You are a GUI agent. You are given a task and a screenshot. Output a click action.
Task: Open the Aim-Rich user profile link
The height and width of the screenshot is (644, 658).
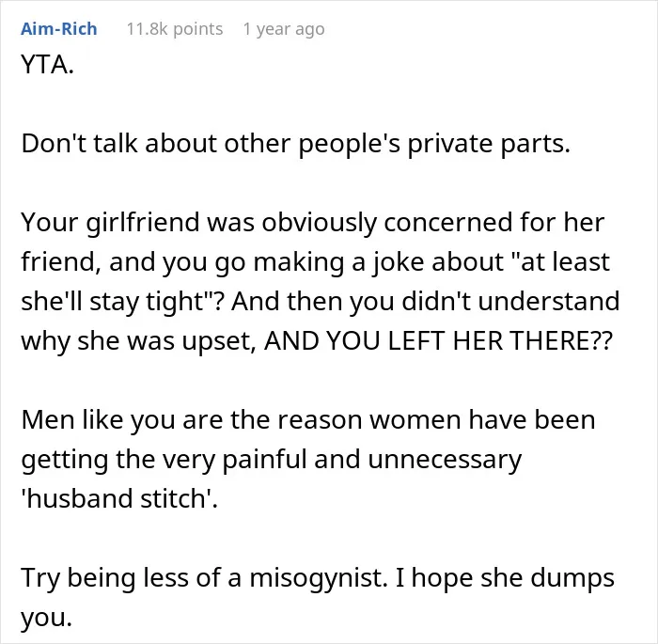58,29
